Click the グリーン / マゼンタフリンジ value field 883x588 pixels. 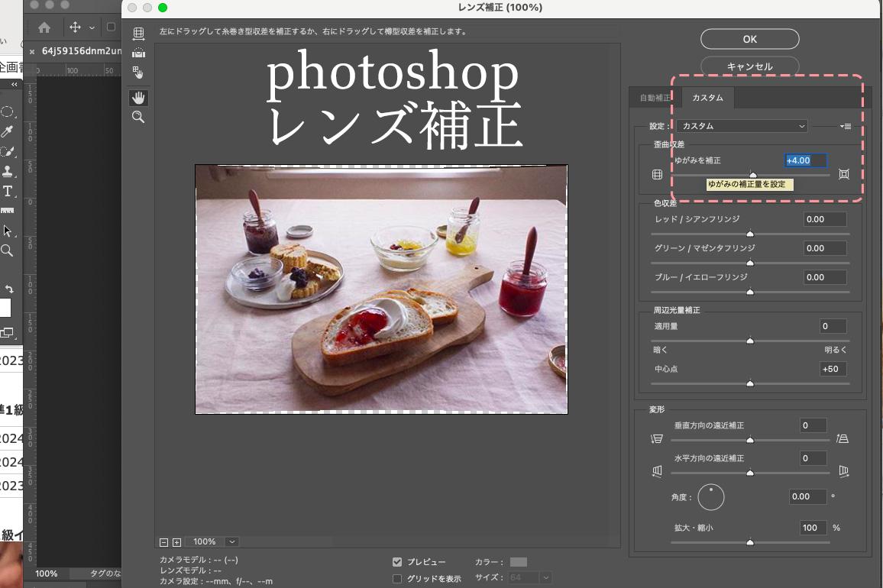click(x=825, y=248)
